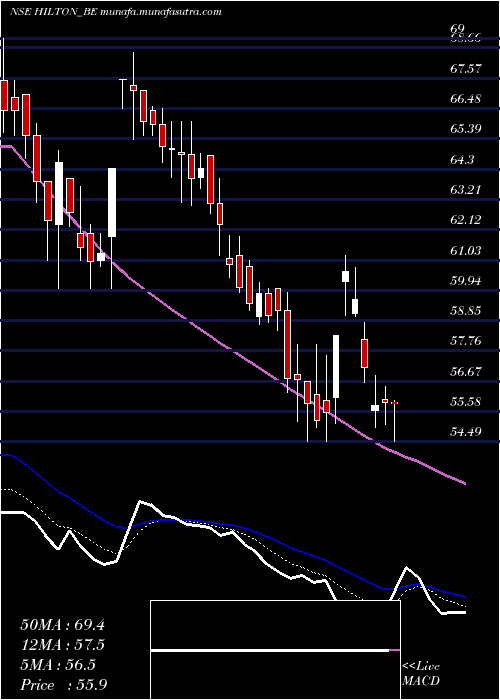Select the 66.48 price axis label
The width and height of the screenshot is (500, 700).
click(x=466, y=99)
